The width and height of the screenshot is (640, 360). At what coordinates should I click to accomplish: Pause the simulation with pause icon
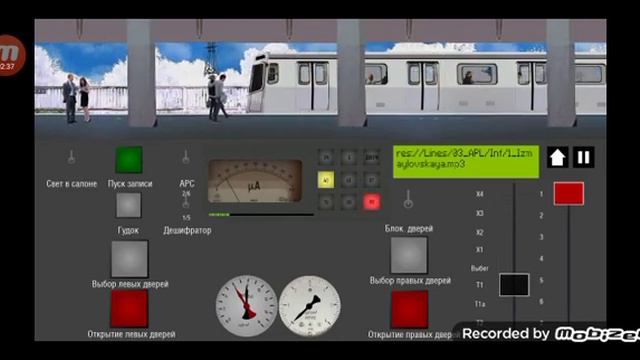click(584, 157)
